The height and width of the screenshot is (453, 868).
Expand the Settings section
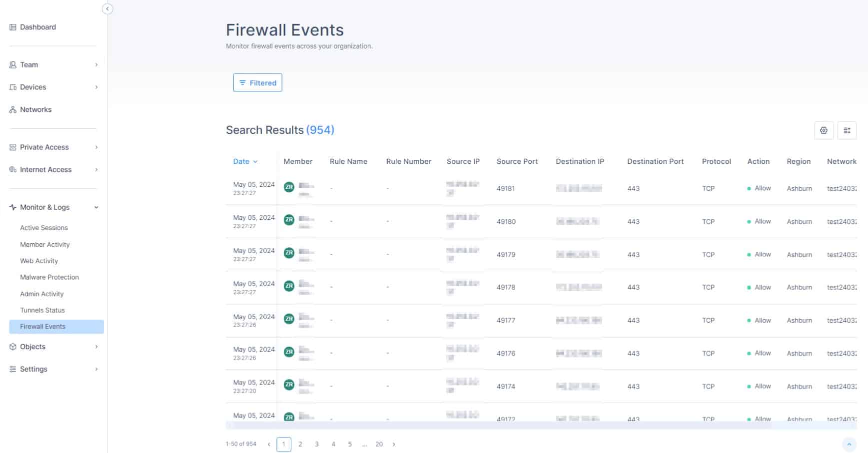coord(96,369)
